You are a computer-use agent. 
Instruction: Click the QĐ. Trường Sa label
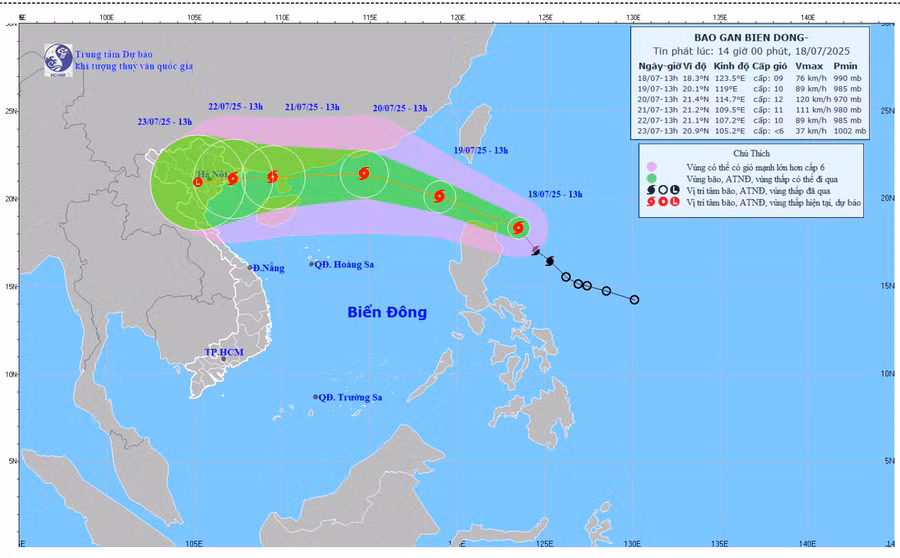351,397
